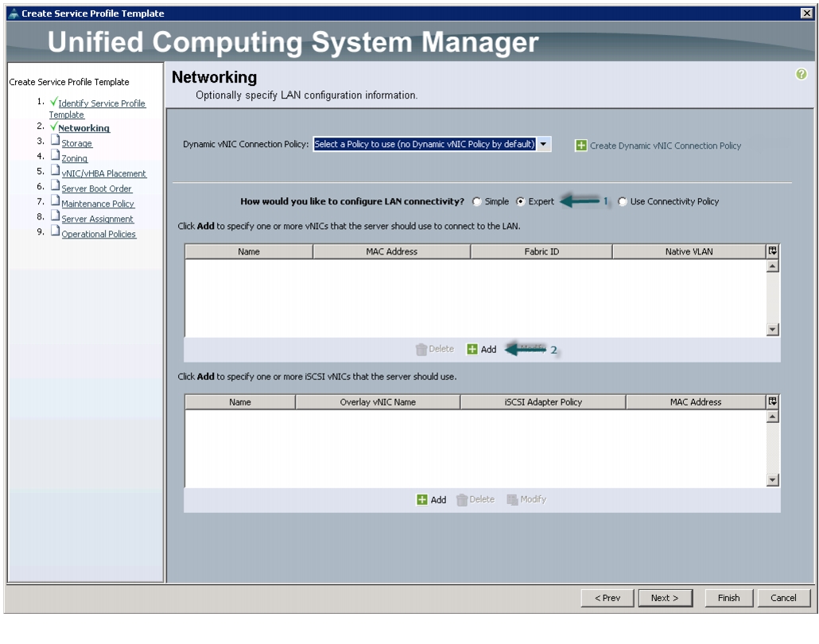819x644 pixels.
Task: Open the Operational Policies step
Action: coord(99,234)
